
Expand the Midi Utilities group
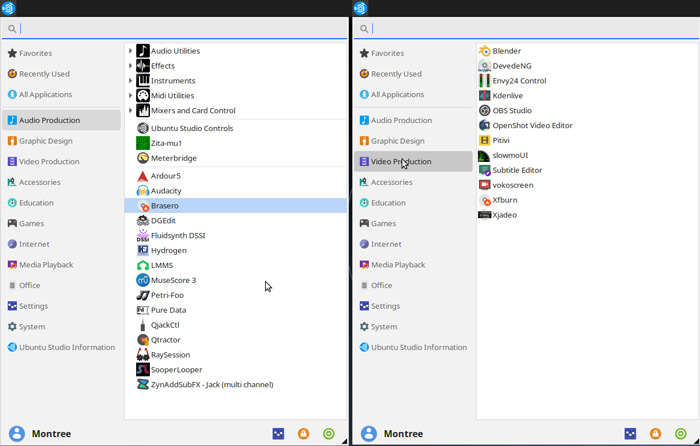131,96
